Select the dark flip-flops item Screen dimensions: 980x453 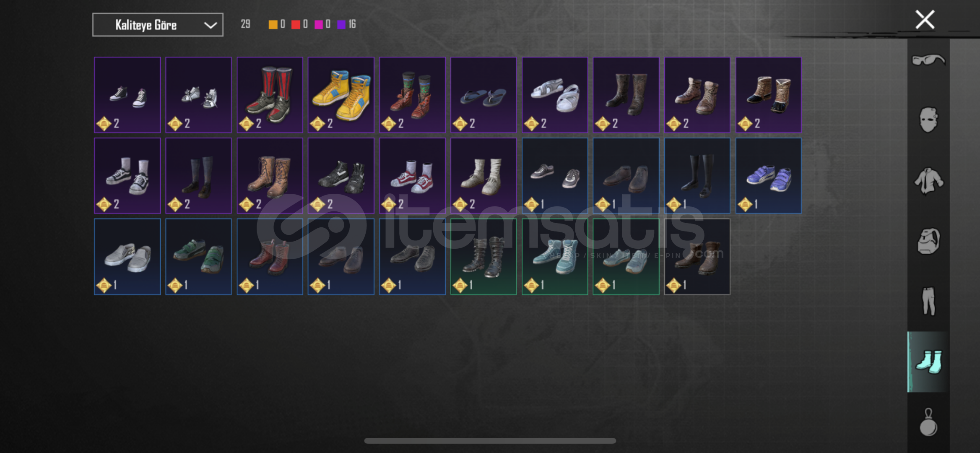[x=484, y=95]
